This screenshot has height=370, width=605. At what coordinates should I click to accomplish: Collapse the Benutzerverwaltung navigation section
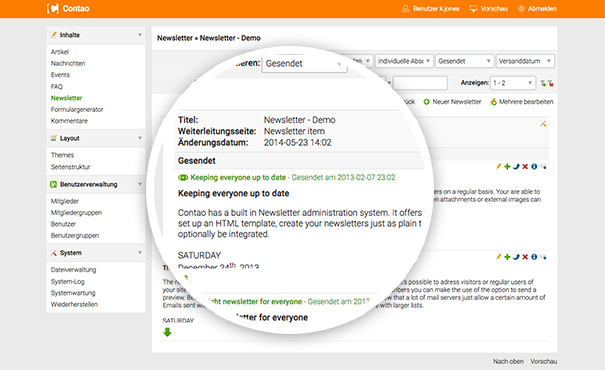tap(140, 184)
